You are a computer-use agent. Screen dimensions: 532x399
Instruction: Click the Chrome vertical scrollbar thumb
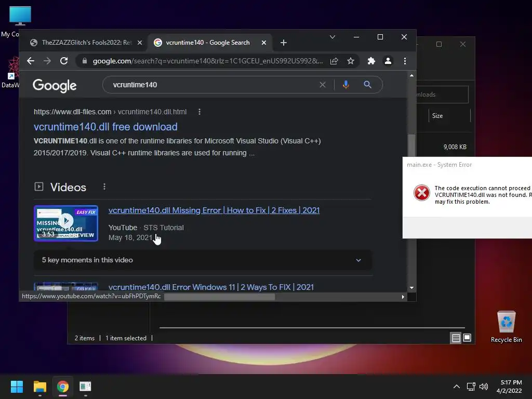411,145
